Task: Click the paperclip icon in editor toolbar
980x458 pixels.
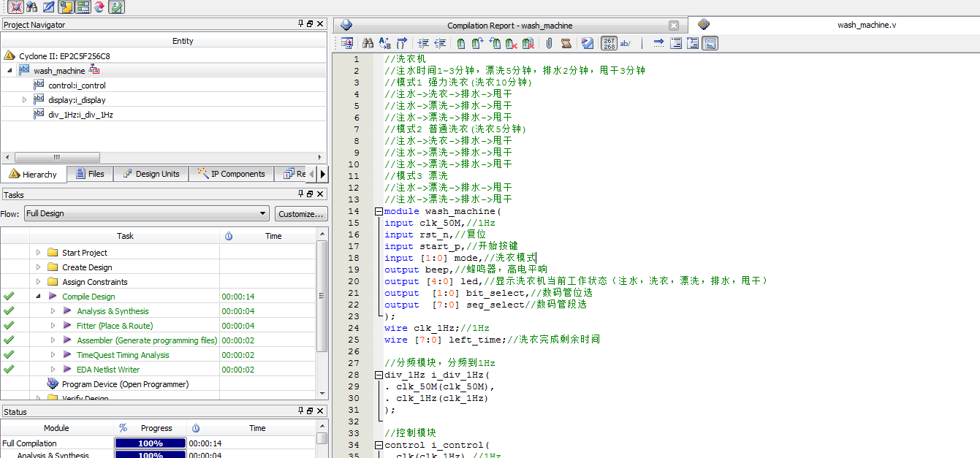Action: coord(549,44)
